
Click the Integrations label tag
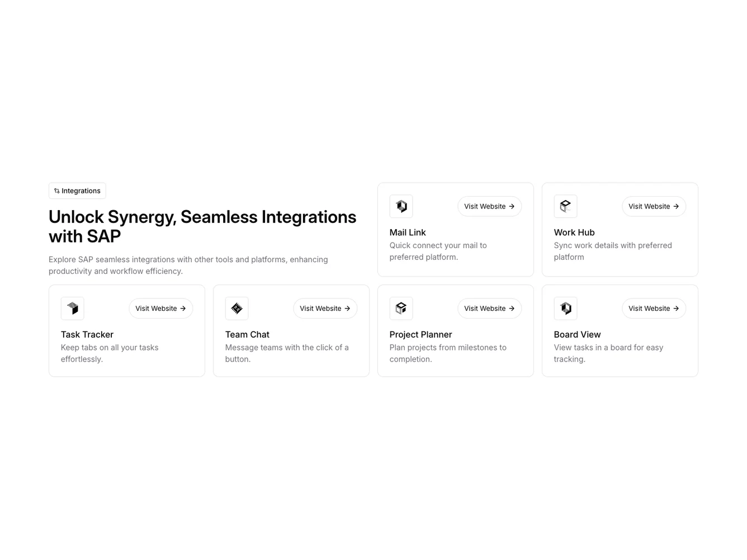click(x=81, y=191)
